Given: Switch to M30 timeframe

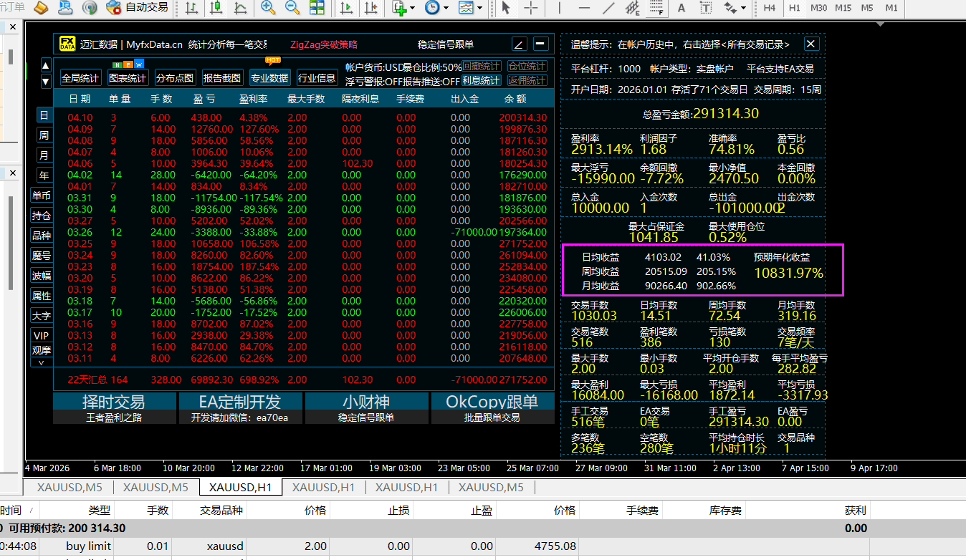Looking at the screenshot, I should (818, 8).
